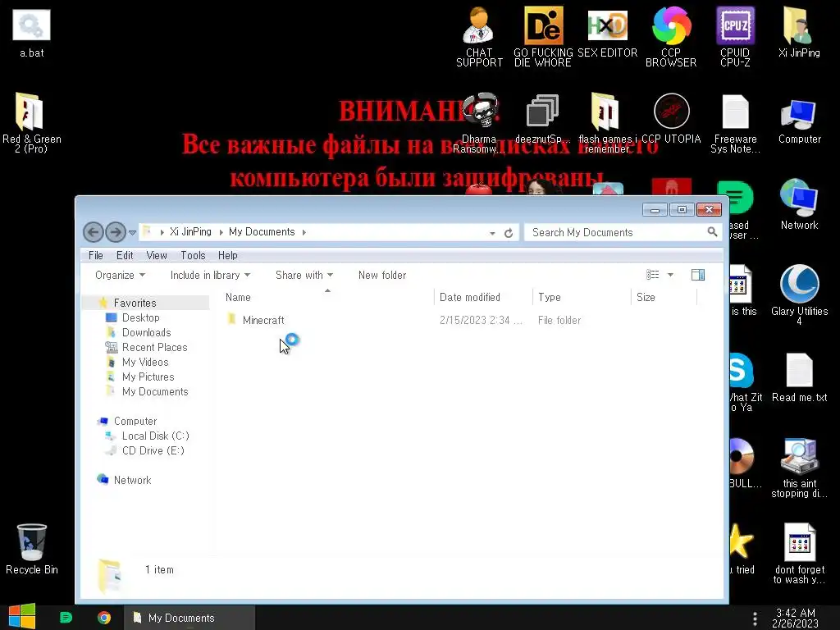Image resolution: width=840 pixels, height=630 pixels.
Task: Select Local Disk (C:) in navigation pane
Action: pyautogui.click(x=155, y=436)
